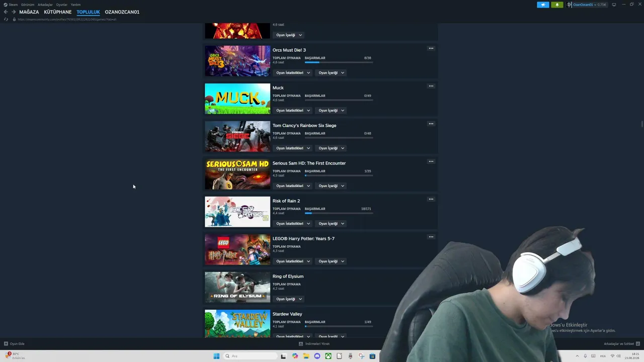Open the Görünüm menu
The height and width of the screenshot is (362, 644).
pos(28,5)
